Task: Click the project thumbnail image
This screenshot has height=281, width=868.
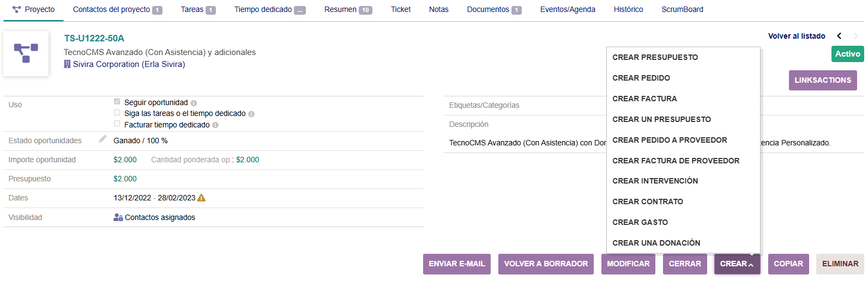Action: [x=26, y=53]
